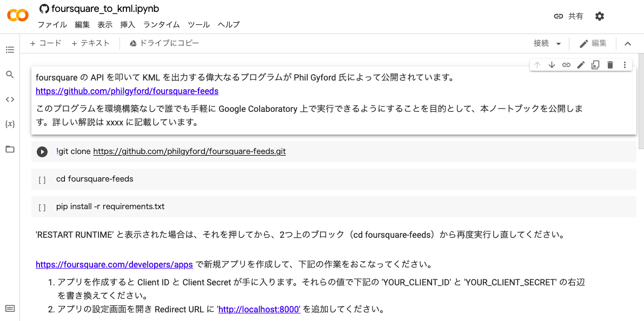Click the 'RESTART RUNTIME' instruction paragraph
This screenshot has width=644, height=321.
[302, 235]
